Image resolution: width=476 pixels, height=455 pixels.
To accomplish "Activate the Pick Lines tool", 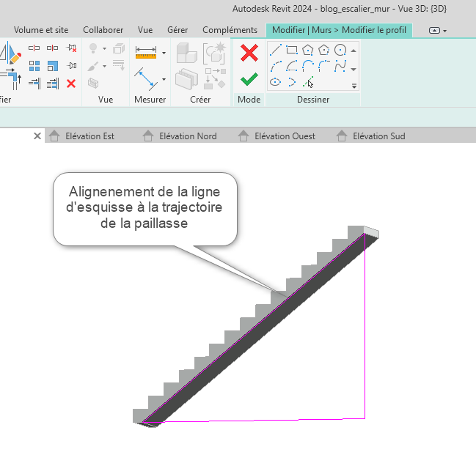I will pos(309,82).
